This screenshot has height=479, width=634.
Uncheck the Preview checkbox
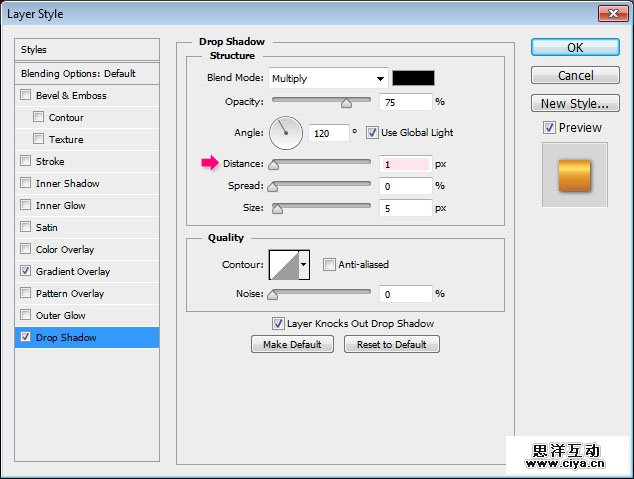coord(549,128)
